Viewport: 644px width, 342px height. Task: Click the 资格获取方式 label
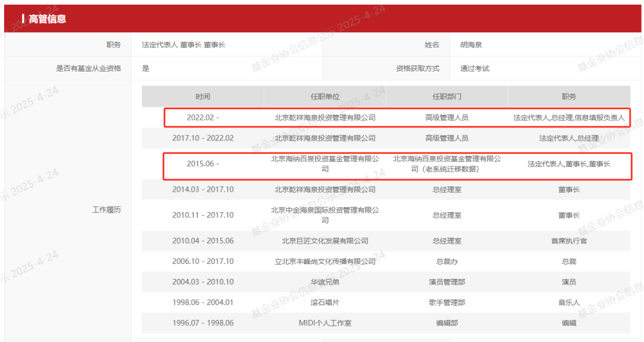click(417, 69)
